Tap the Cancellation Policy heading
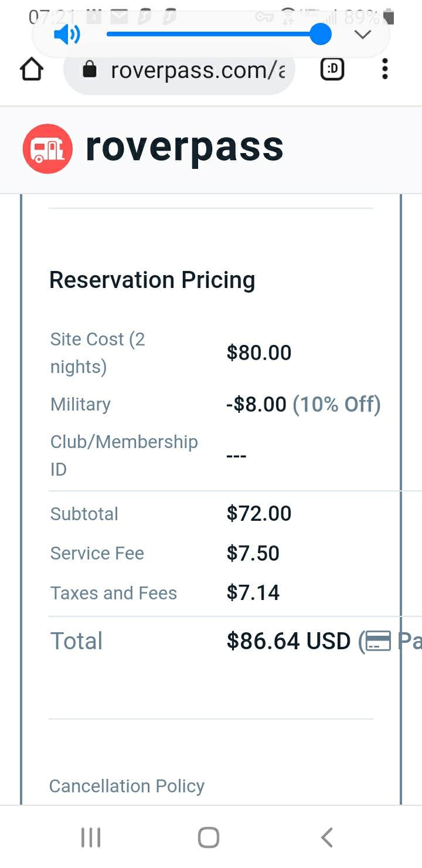 click(127, 786)
